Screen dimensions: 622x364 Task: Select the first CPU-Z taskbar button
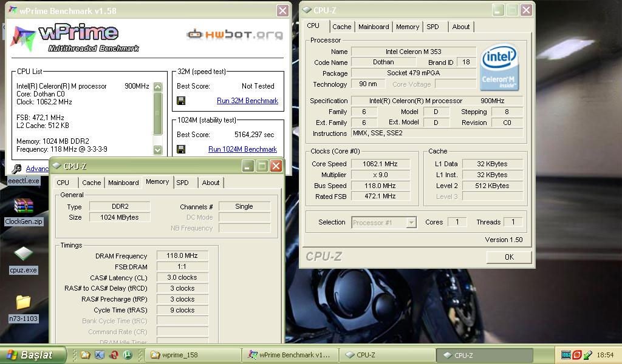point(388,355)
